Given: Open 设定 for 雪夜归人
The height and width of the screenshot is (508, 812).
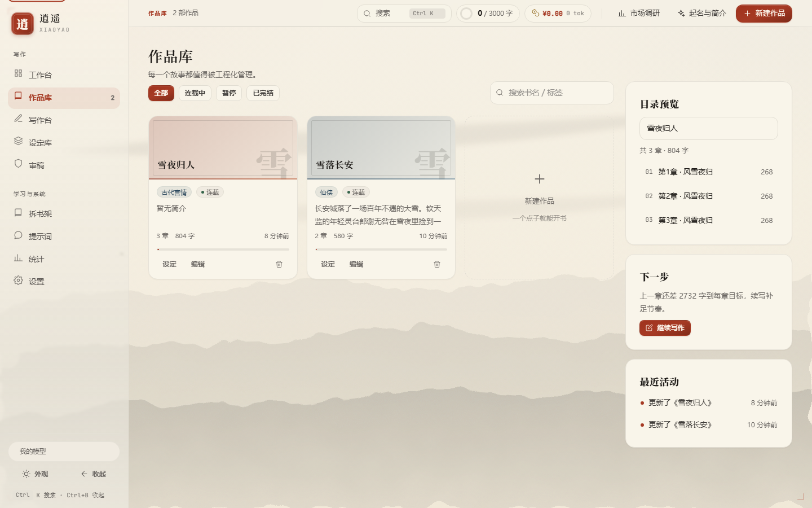Looking at the screenshot, I should [170, 264].
